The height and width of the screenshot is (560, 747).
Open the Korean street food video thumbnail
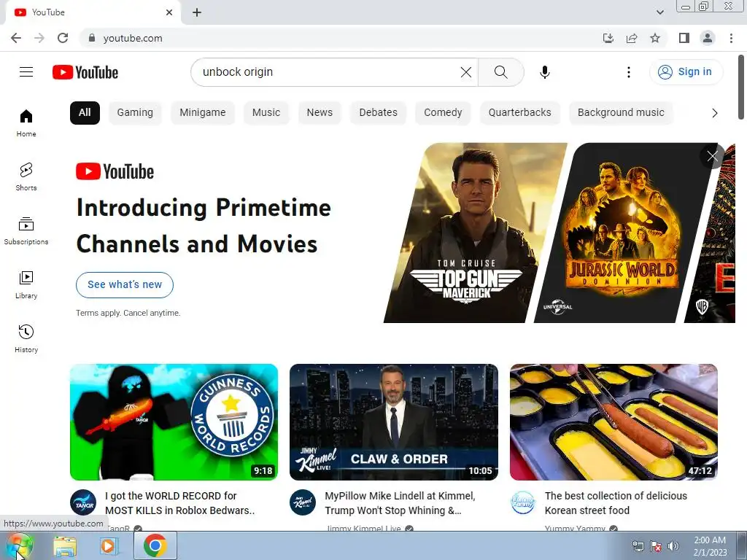tap(614, 422)
